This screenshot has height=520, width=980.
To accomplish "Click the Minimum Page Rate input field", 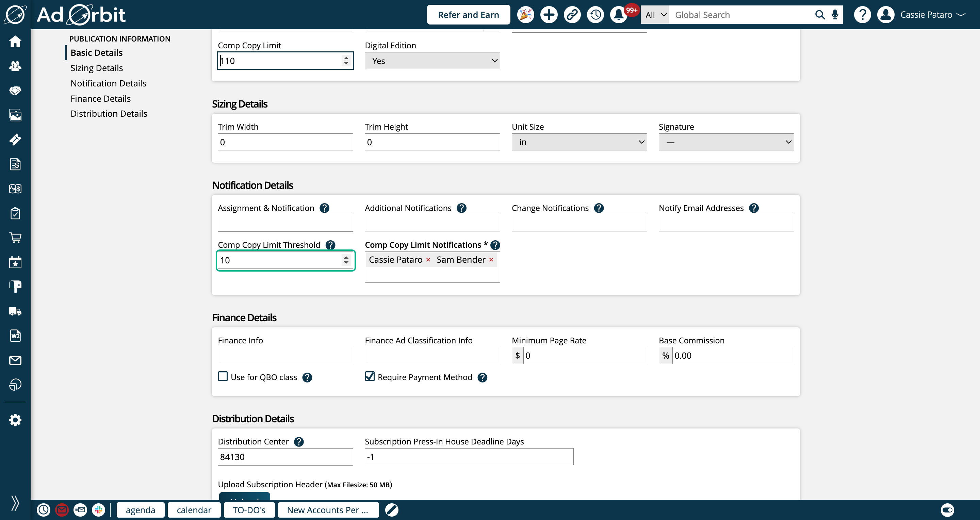I will [585, 355].
